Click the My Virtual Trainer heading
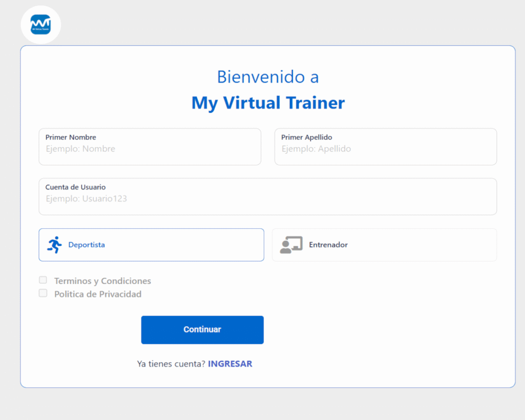Viewport: 525px width, 420px height. coord(268,102)
